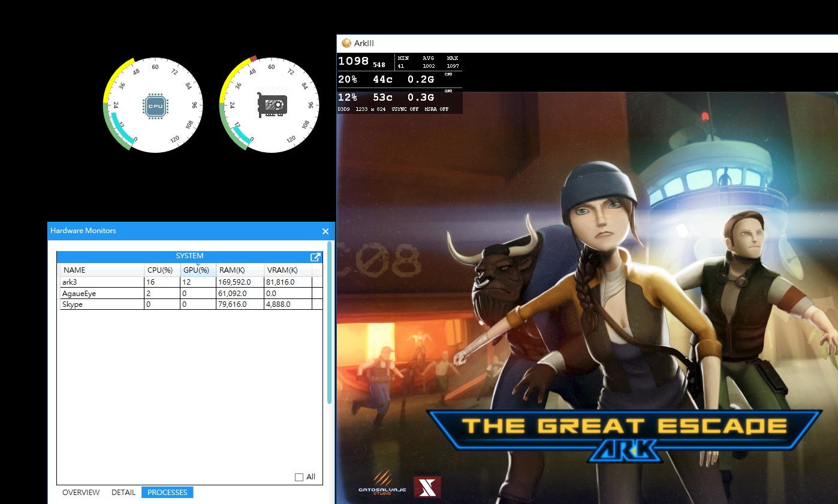The image size is (838, 504).
Task: Click the CPU chip icon in left gauge
Action: 155,106
